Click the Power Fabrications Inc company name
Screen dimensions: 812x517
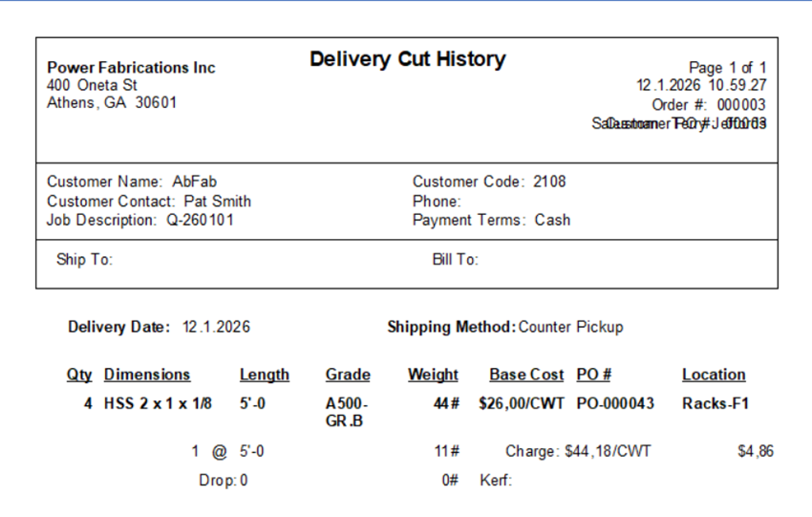(131, 67)
